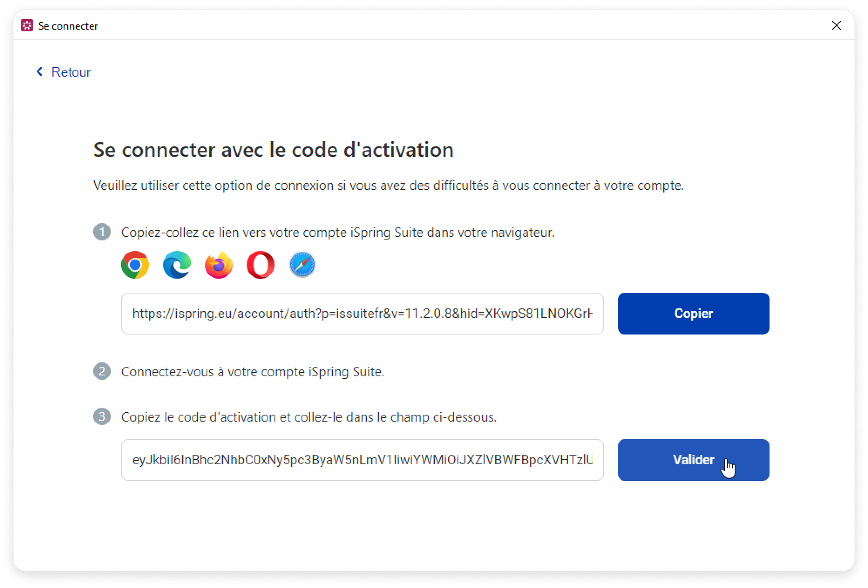Close the Se connecter window

click(x=836, y=26)
